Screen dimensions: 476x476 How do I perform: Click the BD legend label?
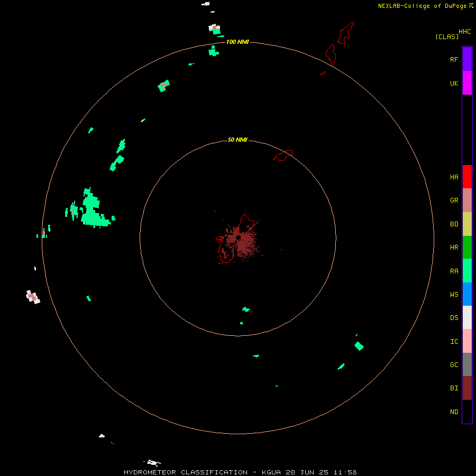(x=454, y=224)
